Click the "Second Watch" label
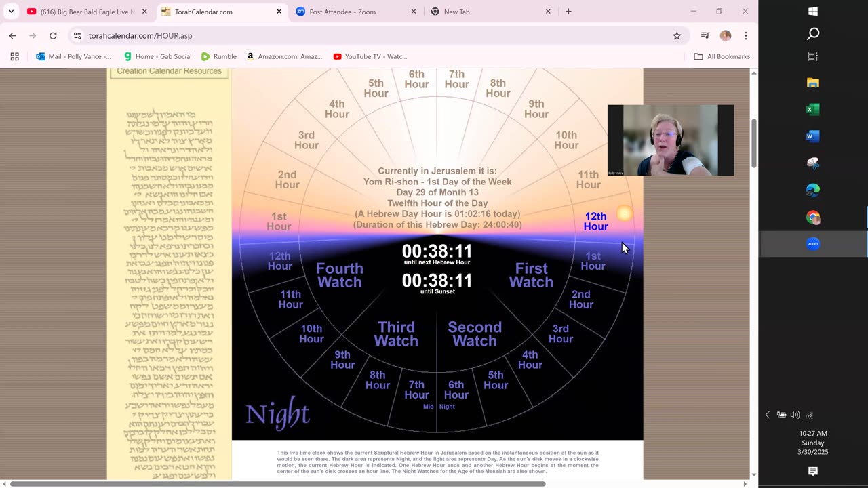This screenshot has height=488, width=868. (x=475, y=334)
